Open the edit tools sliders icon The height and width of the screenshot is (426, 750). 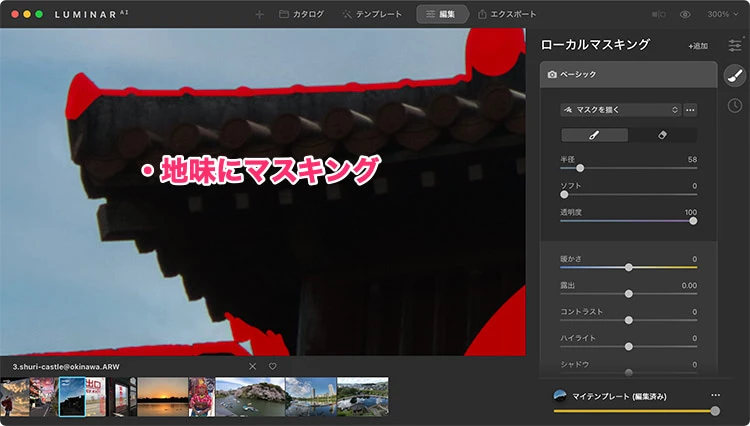pos(735,45)
